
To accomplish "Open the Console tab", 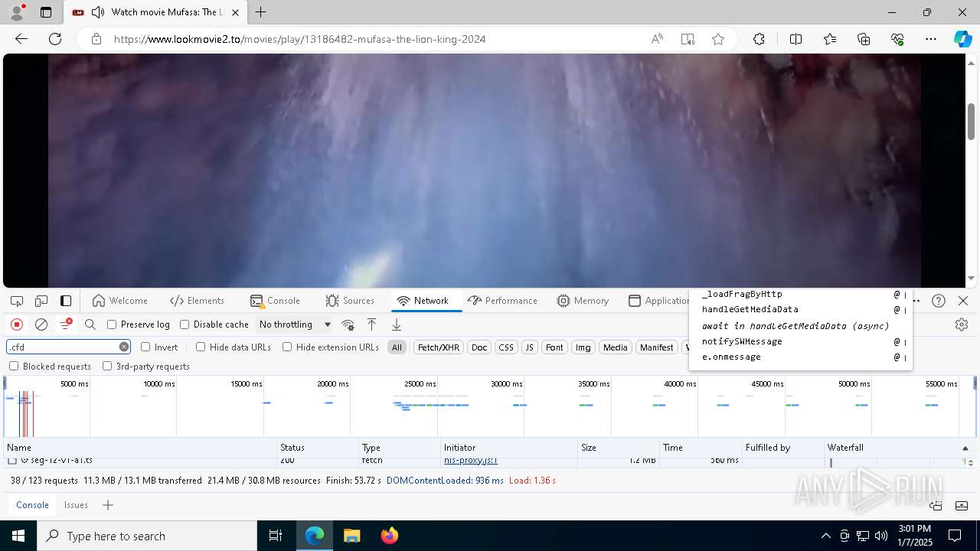I will pos(275,301).
